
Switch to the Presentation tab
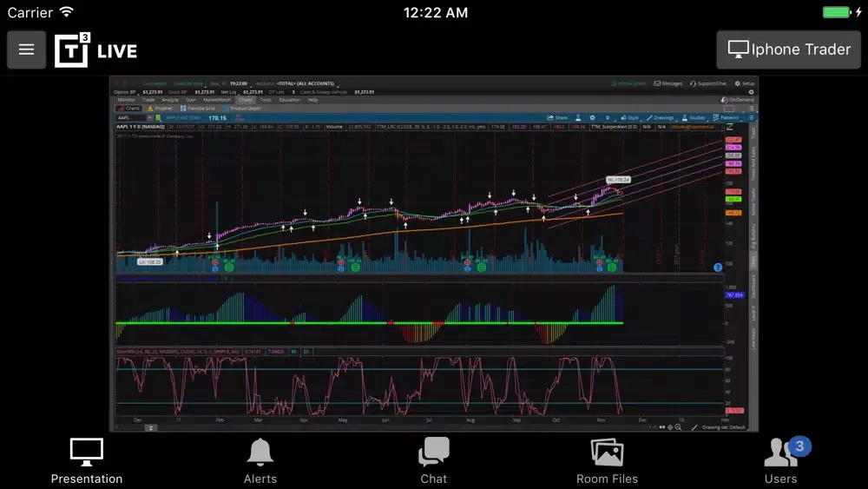86,460
